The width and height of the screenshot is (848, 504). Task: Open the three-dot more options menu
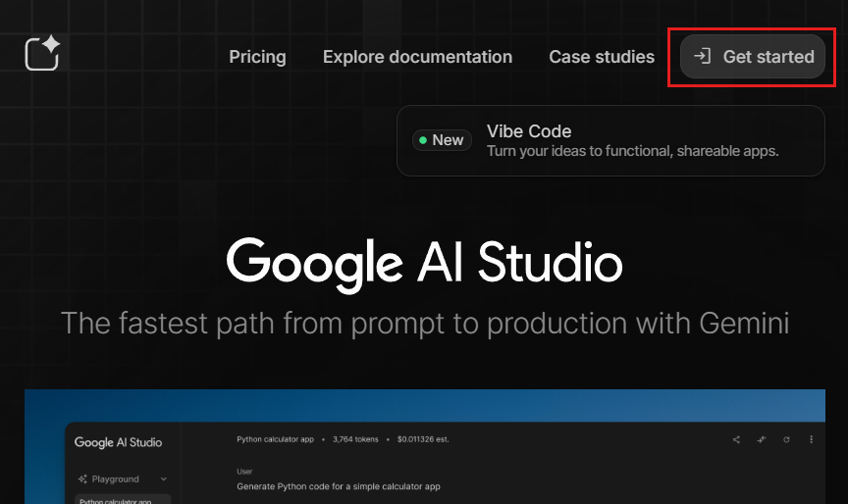(x=812, y=439)
